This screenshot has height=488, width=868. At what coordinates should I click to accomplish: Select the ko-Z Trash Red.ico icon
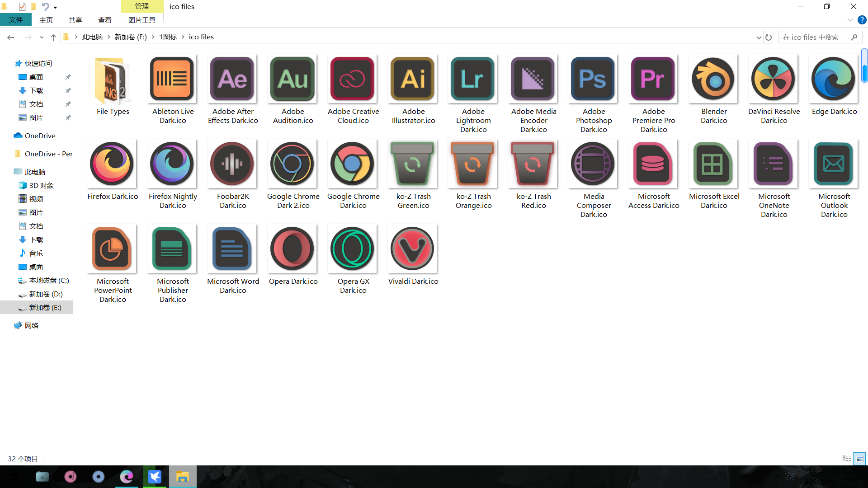pos(533,164)
